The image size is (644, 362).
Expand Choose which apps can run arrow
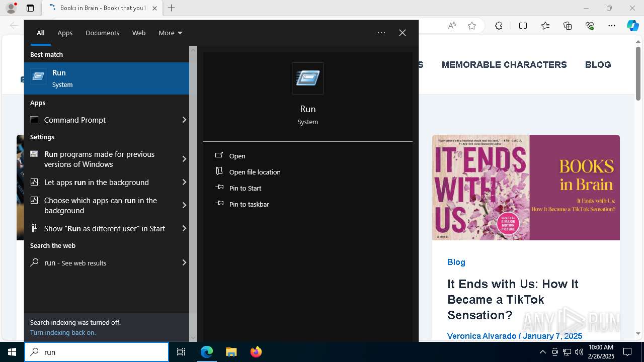coord(184,205)
